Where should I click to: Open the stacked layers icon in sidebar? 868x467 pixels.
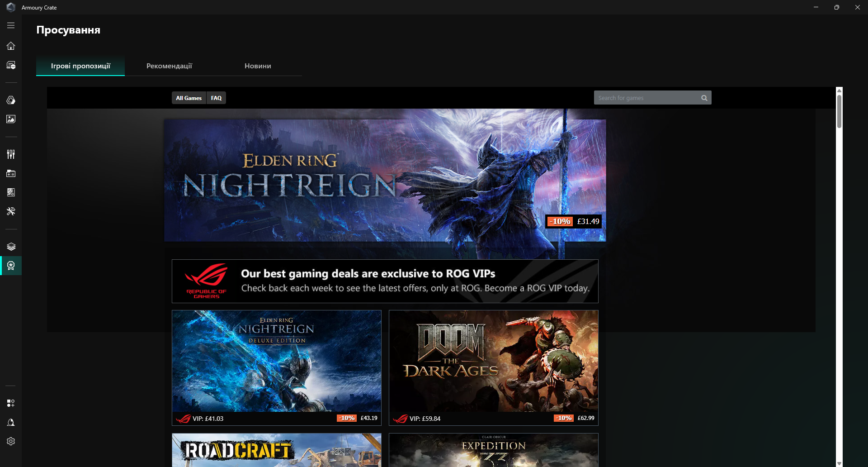(11, 247)
